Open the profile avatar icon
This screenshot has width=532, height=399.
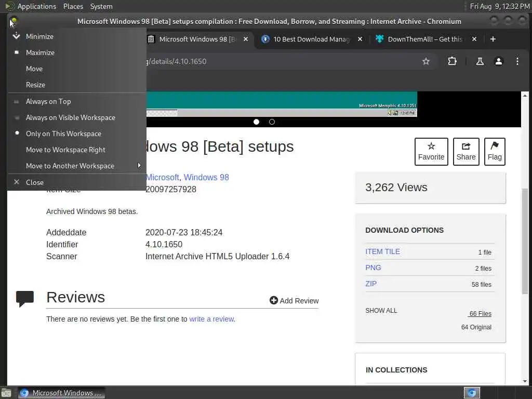coord(498,61)
